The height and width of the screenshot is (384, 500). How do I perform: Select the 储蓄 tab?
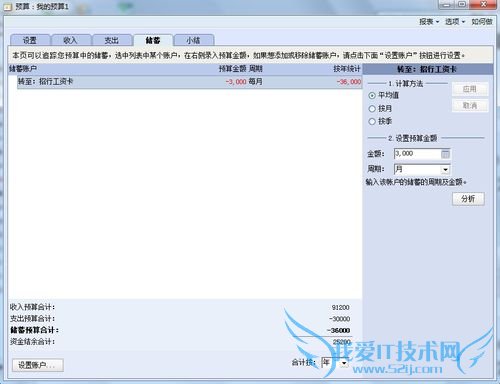click(x=153, y=40)
